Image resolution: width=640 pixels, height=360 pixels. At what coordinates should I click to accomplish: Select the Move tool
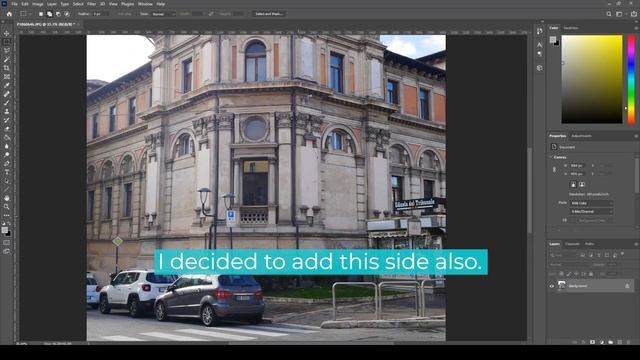7,33
